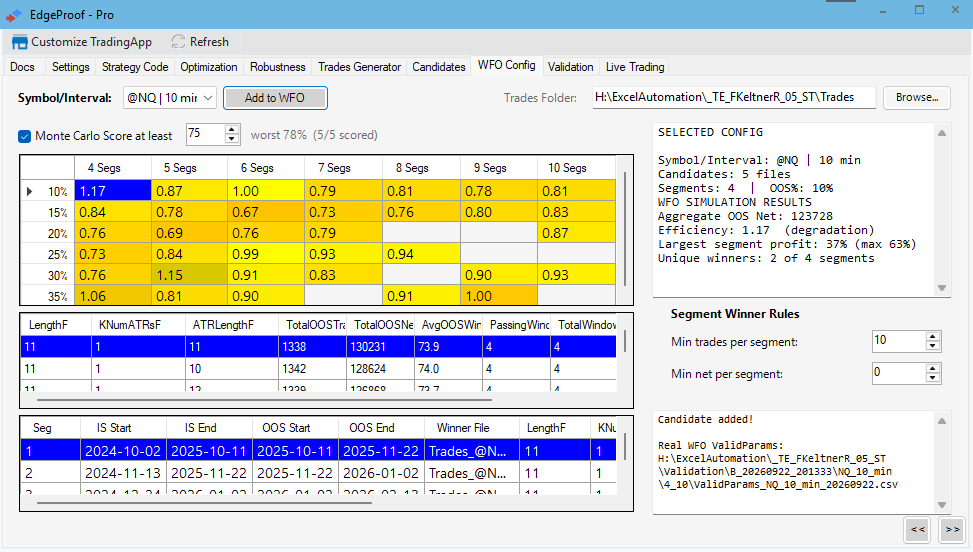Screen dimensions: 973x552
Task: Click the 20% row header
Action: [48, 233]
